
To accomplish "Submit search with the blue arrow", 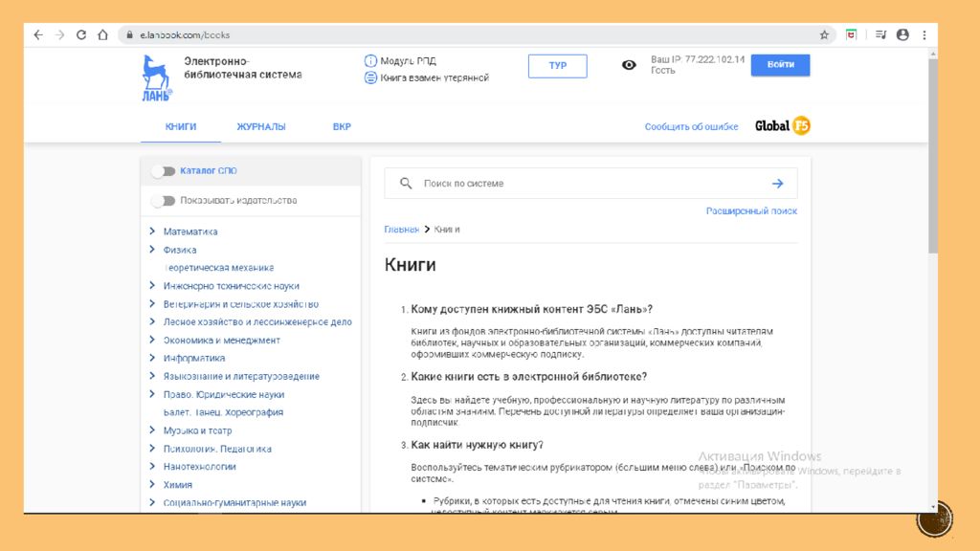I will (777, 184).
